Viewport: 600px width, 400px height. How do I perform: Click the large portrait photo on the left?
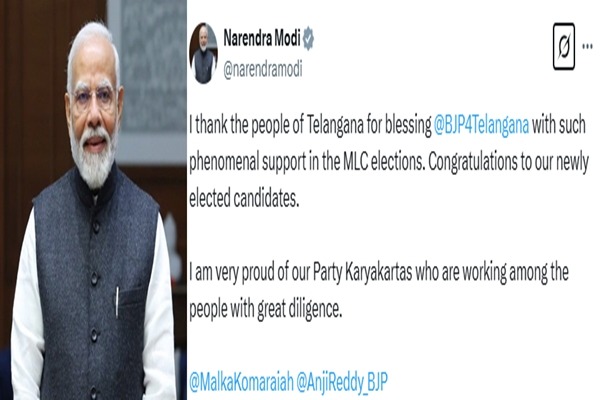click(93, 200)
